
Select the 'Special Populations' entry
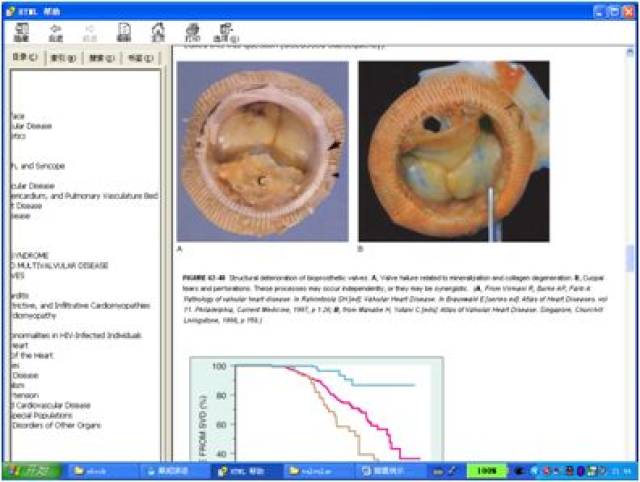[42, 415]
